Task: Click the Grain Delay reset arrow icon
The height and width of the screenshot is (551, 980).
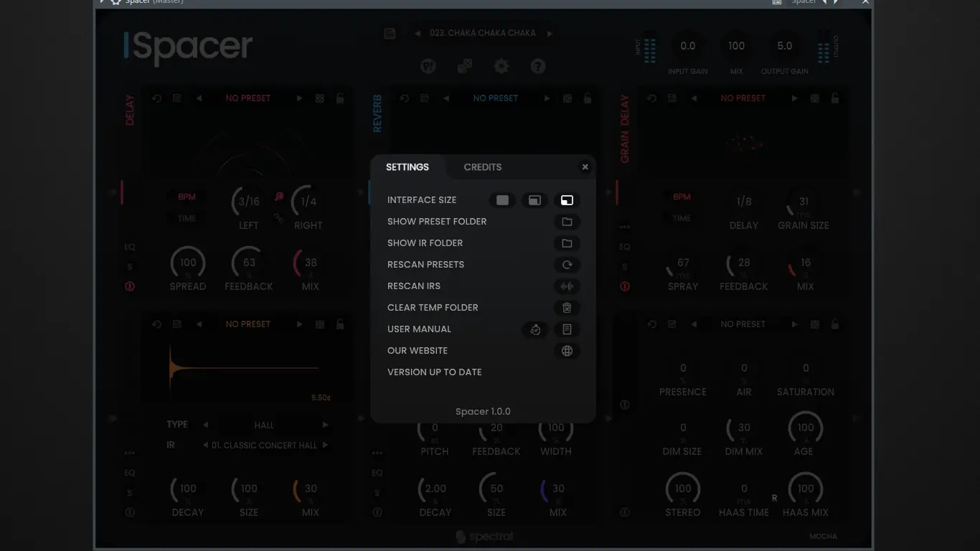Action: tap(651, 98)
